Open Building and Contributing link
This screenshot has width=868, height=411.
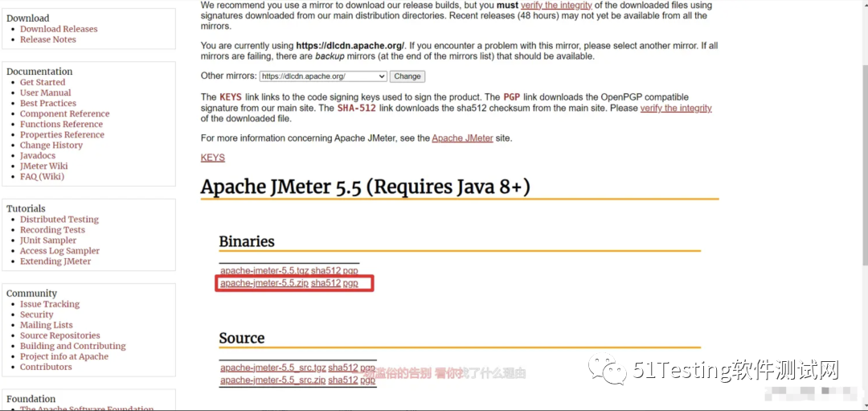[73, 346]
